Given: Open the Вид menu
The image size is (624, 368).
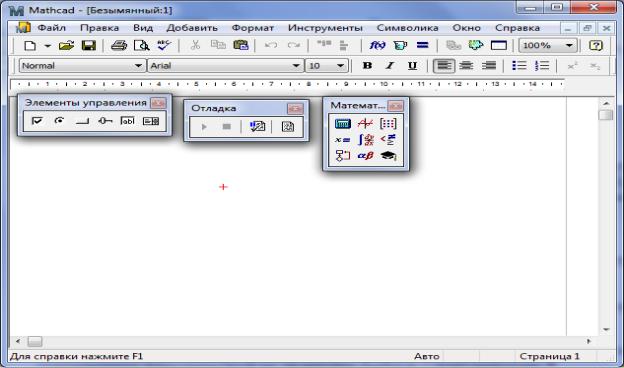Looking at the screenshot, I should tap(143, 28).
